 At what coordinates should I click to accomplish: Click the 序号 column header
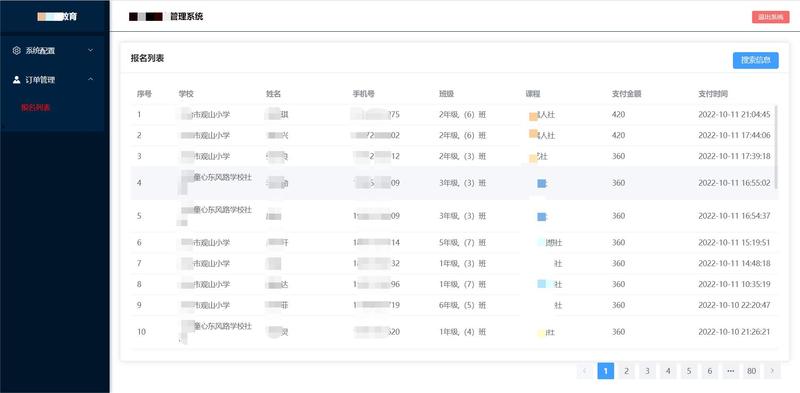pyautogui.click(x=144, y=94)
